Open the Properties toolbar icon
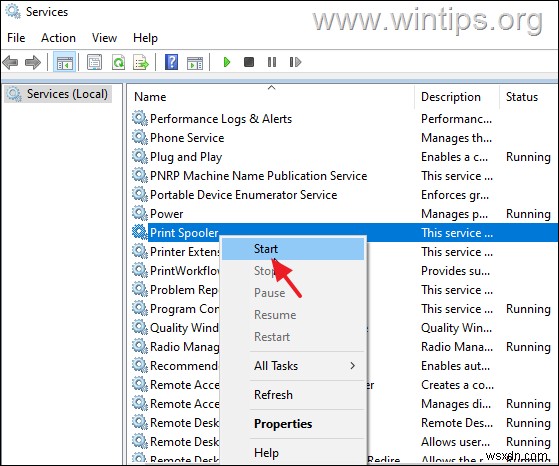This screenshot has height=466, width=559. pyautogui.click(x=95, y=62)
